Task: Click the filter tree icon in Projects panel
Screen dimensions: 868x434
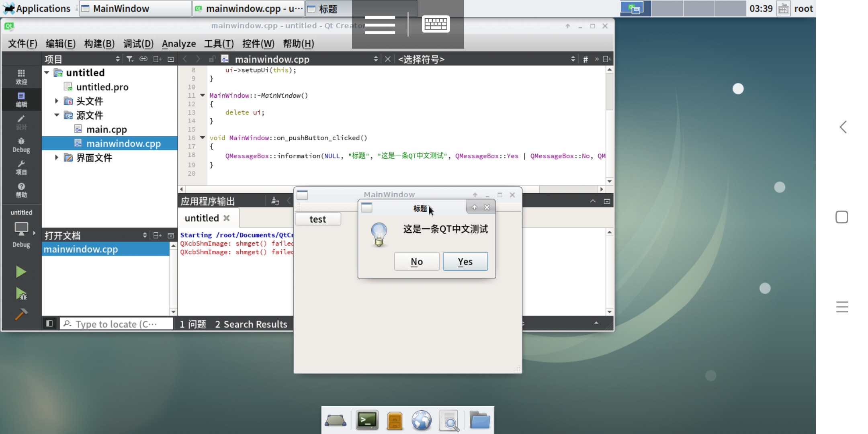Action: [130, 59]
